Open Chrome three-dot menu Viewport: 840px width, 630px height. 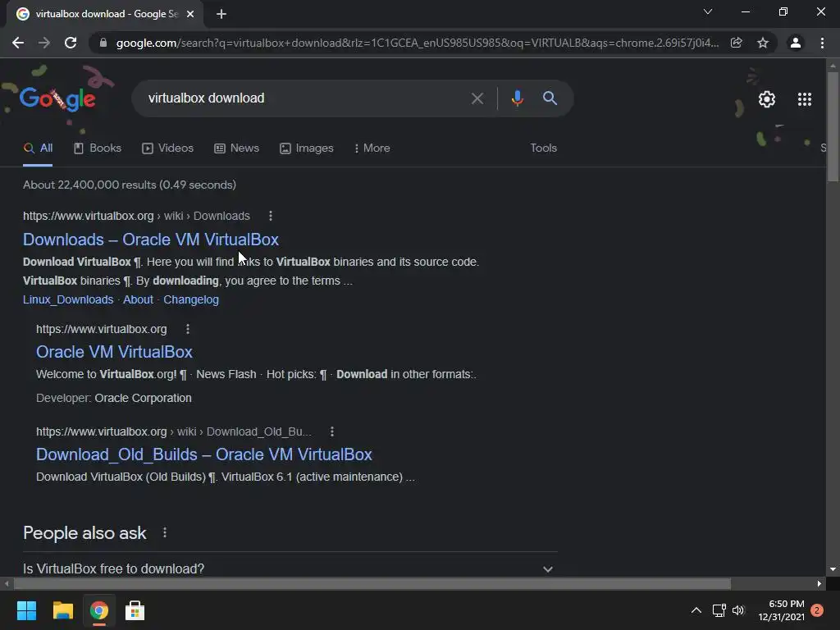click(822, 43)
